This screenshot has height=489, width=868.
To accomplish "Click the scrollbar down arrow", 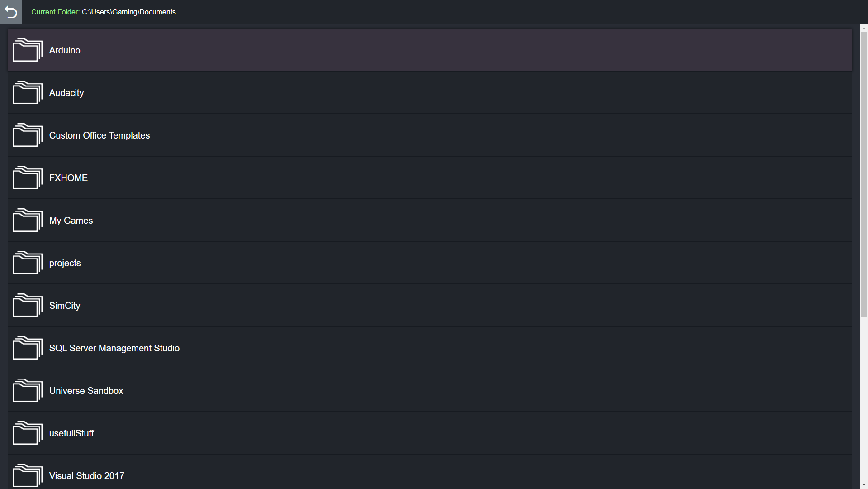I will pyautogui.click(x=863, y=484).
